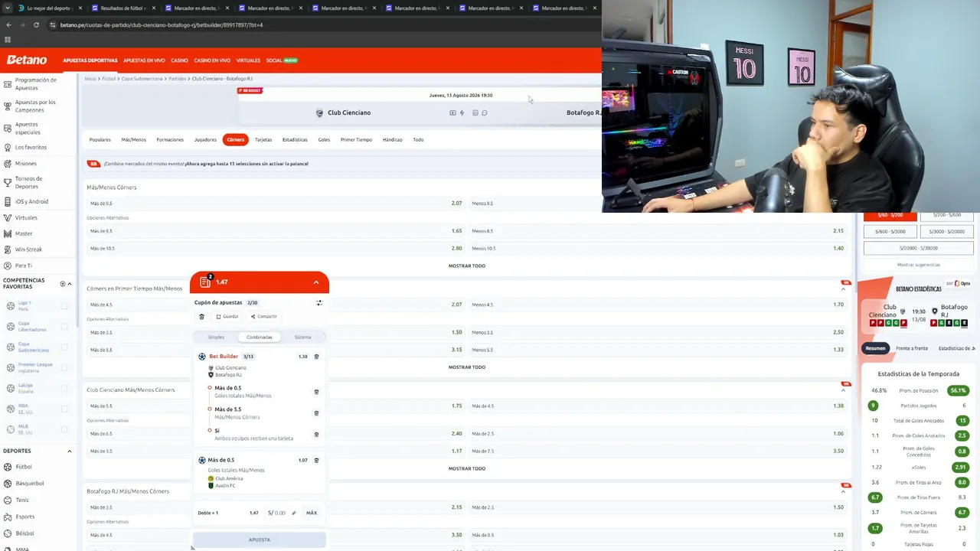Set maximum stake with MÁX button

(x=312, y=513)
